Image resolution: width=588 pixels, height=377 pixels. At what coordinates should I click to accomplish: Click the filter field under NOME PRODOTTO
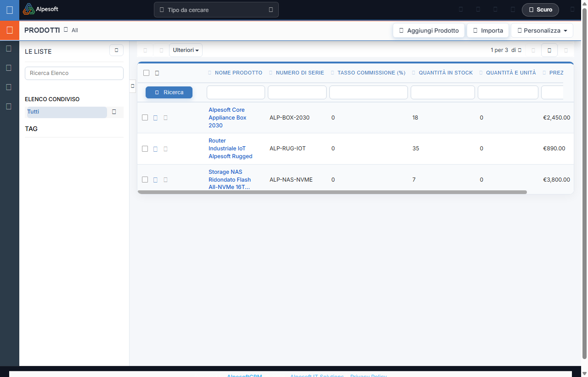(x=236, y=92)
